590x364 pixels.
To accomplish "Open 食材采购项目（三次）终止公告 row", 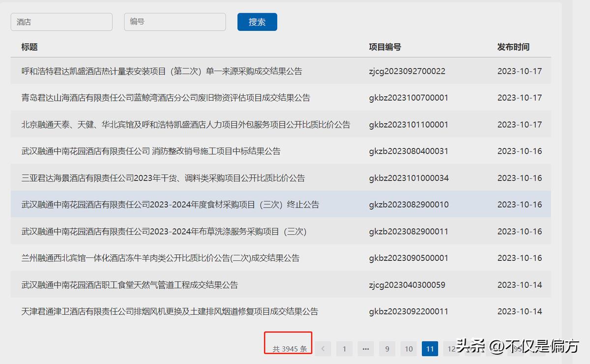I will tap(170, 204).
